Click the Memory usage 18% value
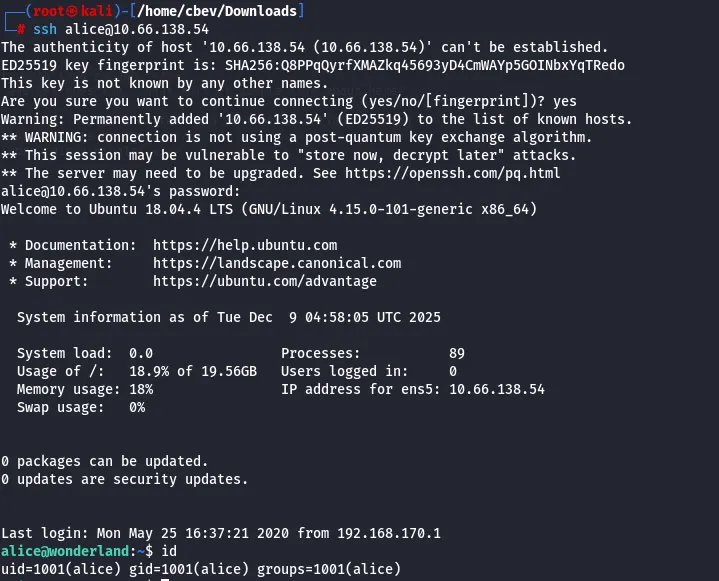The width and height of the screenshot is (719, 581). [141, 389]
